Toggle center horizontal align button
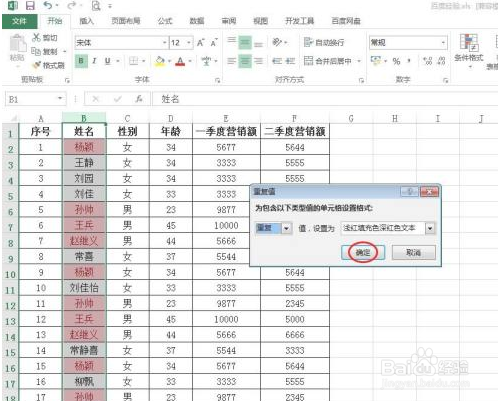This screenshot has height=401, width=498. tap(245, 61)
